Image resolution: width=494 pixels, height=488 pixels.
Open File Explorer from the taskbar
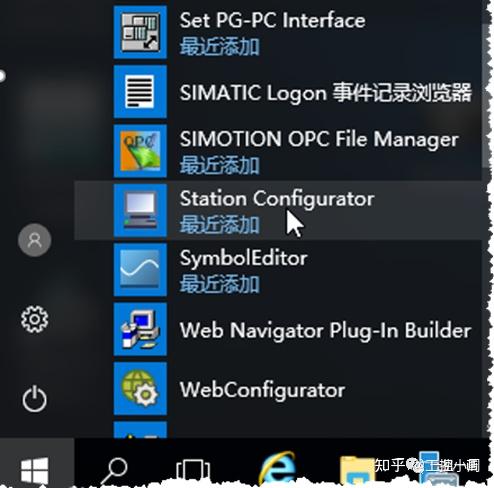(357, 470)
